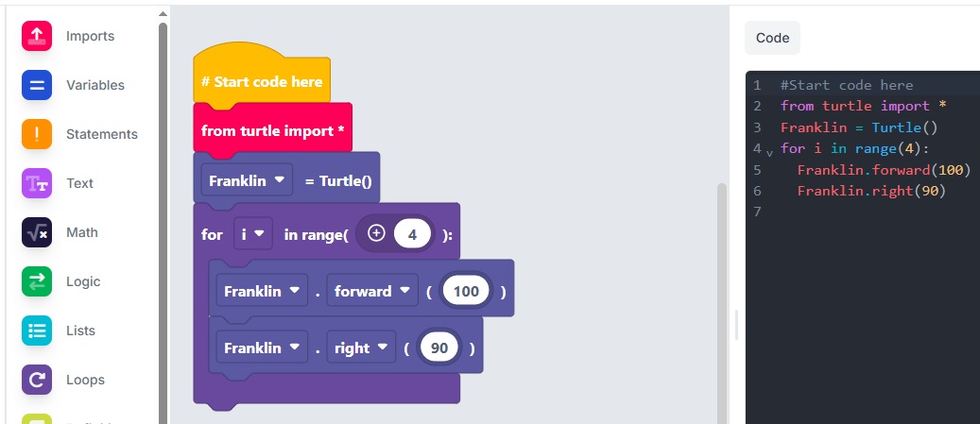Open the Lists category icon
The height and width of the screenshot is (424, 980).
click(37, 331)
